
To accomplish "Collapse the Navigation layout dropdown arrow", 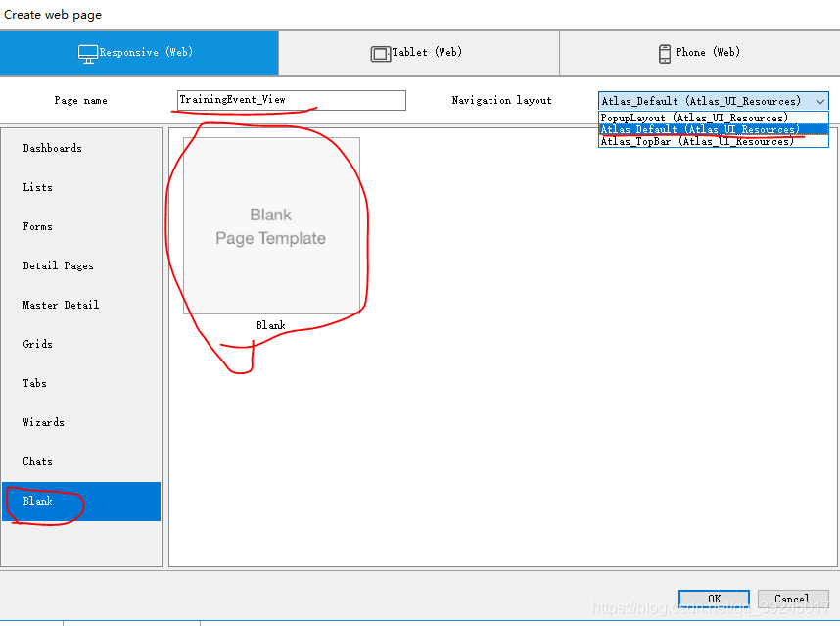I will (819, 101).
